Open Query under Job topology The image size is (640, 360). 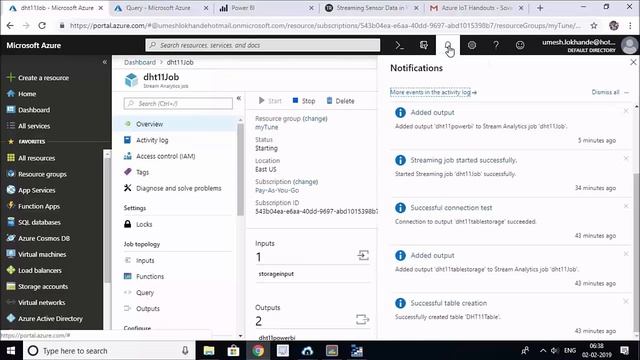tap(145, 293)
